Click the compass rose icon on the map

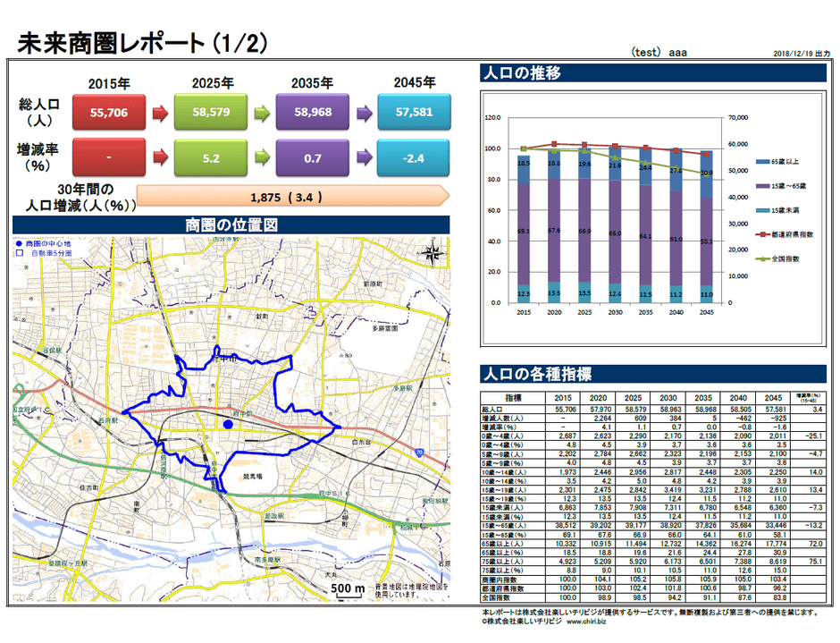[x=434, y=253]
